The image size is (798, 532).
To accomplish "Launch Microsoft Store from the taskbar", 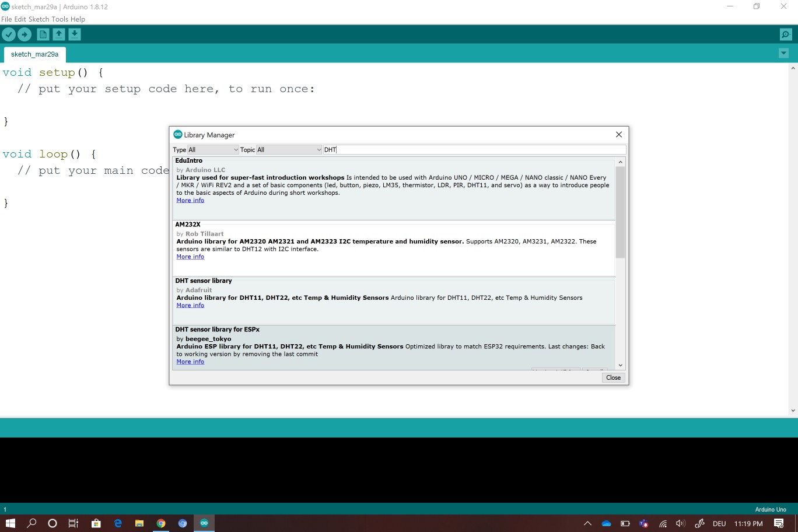I will [96, 523].
